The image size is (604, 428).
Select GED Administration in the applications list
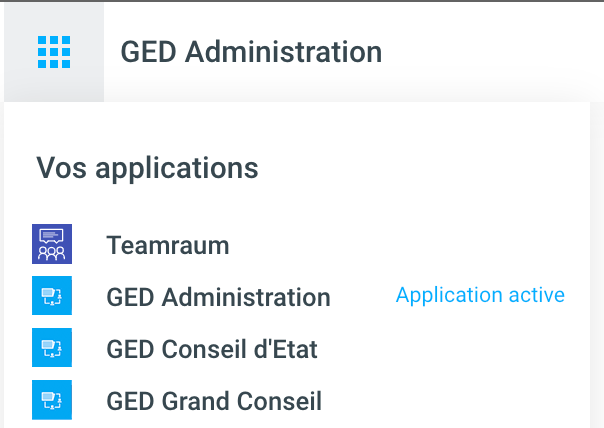pyautogui.click(x=218, y=297)
